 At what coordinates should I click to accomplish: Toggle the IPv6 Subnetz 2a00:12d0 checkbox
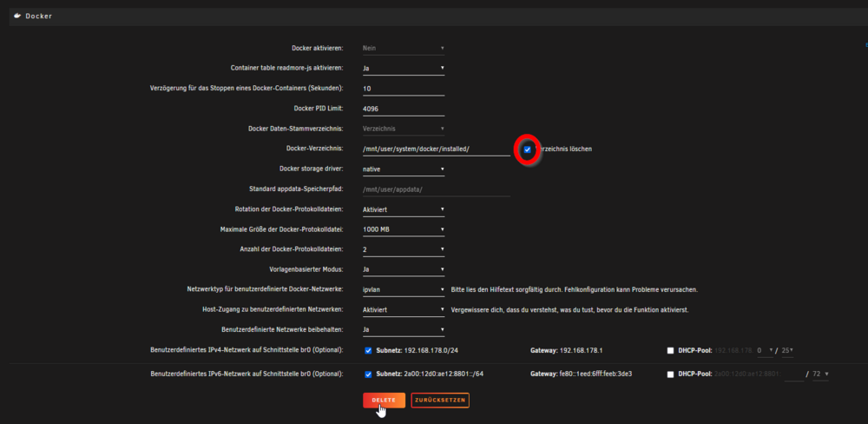[368, 374]
